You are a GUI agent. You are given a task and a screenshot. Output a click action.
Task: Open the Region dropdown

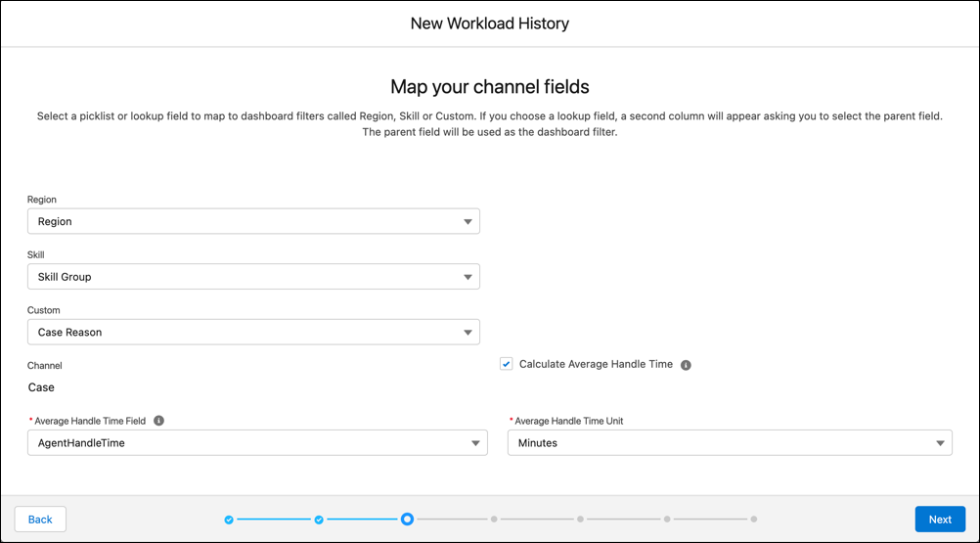(253, 221)
